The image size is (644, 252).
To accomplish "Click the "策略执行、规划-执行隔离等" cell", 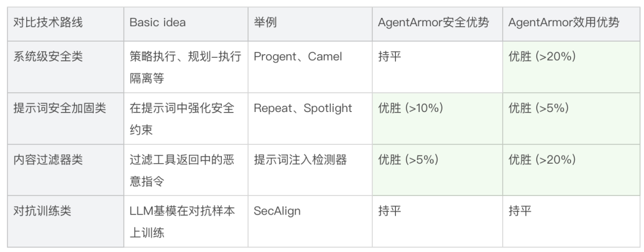I will coord(185,67).
